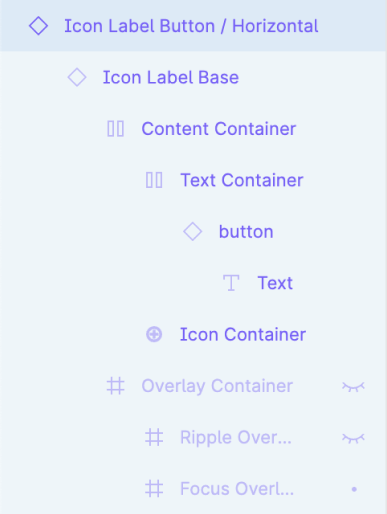387x514 pixels.
Task: Click the auto-layout icon beside Text Container
Action: click(x=154, y=180)
